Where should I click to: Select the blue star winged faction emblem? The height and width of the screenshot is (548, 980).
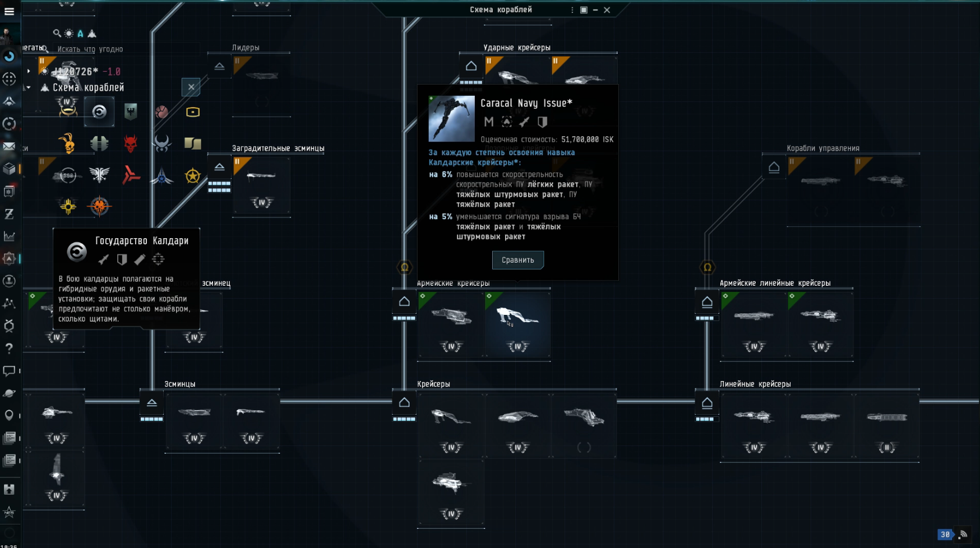pyautogui.click(x=162, y=175)
